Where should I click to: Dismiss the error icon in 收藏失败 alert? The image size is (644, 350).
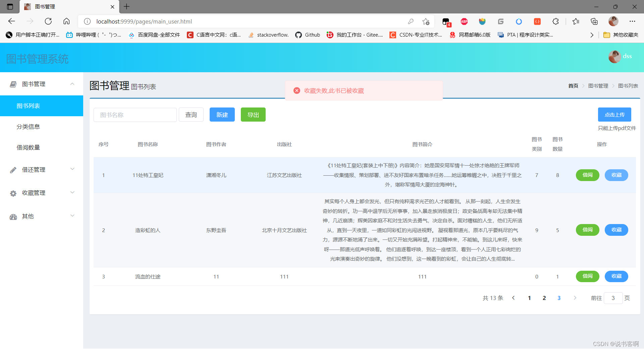[x=297, y=91]
